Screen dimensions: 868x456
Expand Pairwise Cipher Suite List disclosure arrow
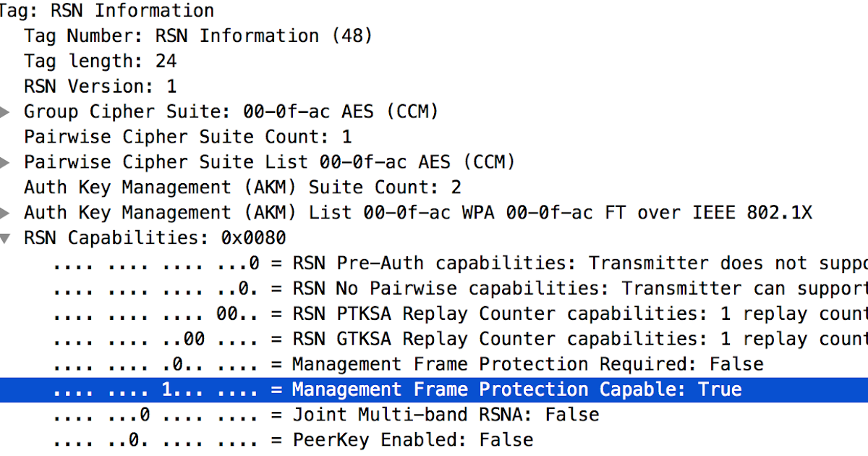tap(5, 162)
